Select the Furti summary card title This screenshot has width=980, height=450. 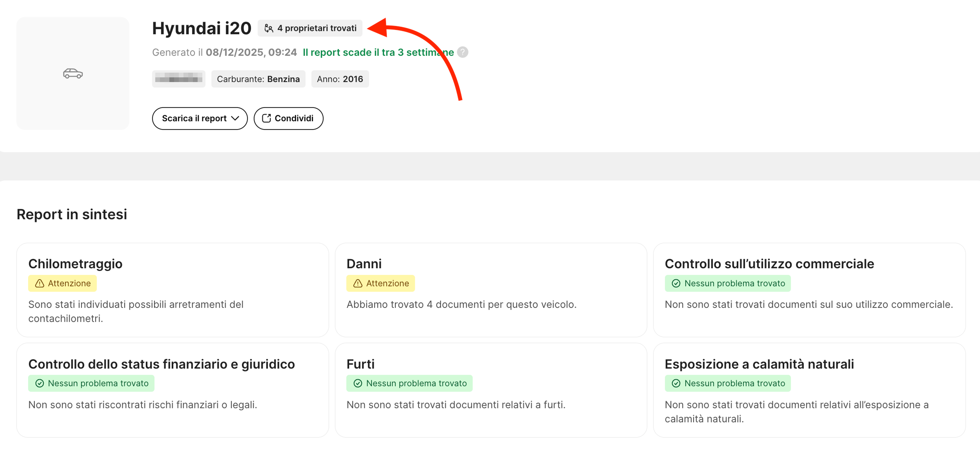[360, 364]
